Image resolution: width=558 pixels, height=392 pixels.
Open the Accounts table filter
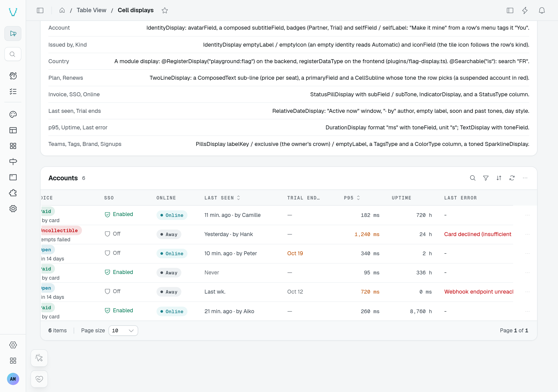486,178
